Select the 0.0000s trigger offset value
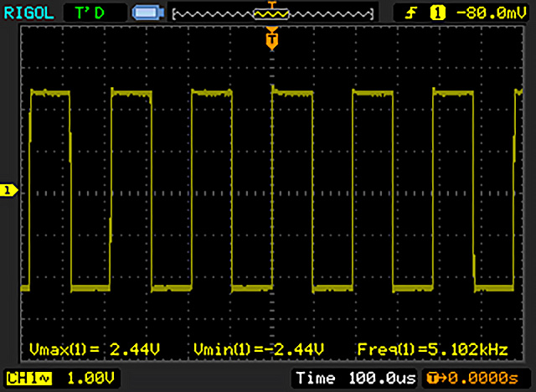The height and width of the screenshot is (392, 536). pos(484,378)
